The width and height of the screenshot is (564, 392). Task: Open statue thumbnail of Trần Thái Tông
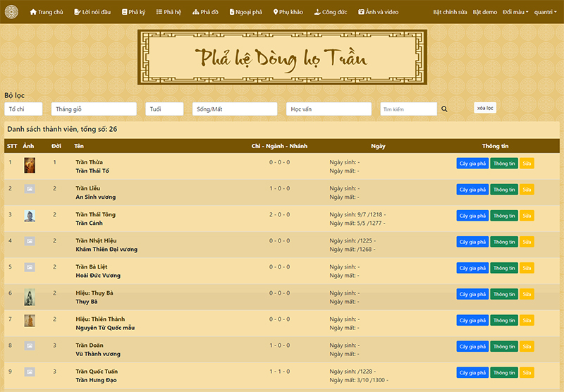(x=30, y=216)
